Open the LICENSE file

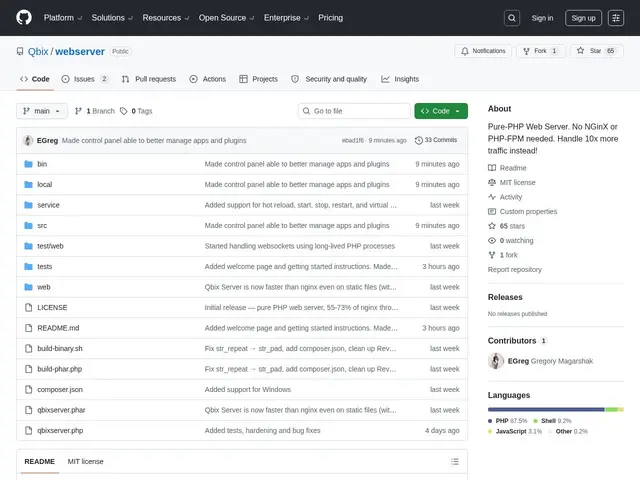tap(52, 308)
